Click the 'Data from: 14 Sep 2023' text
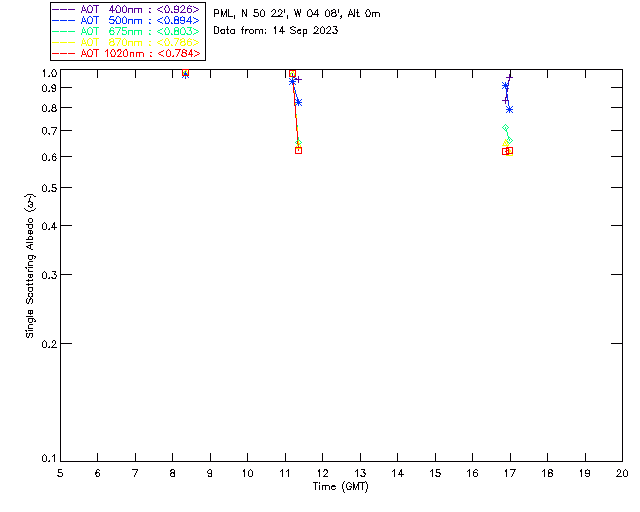This screenshot has height=512, width=640. pos(276,30)
